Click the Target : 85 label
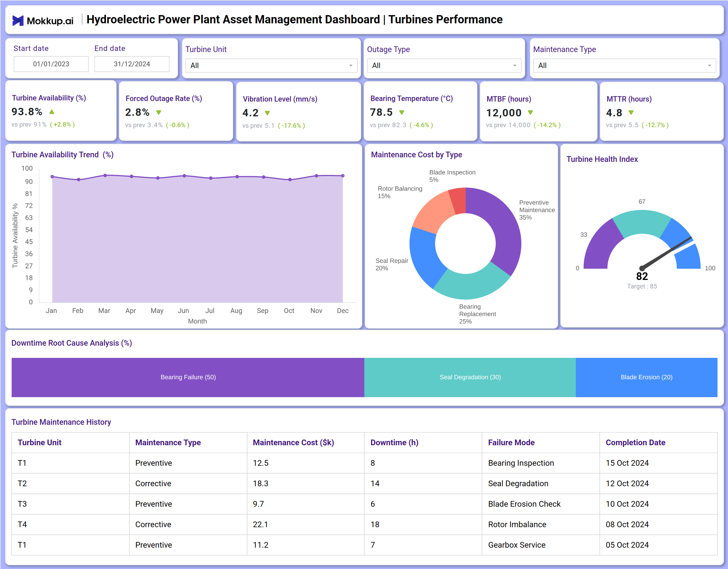The height and width of the screenshot is (569, 728). [642, 286]
